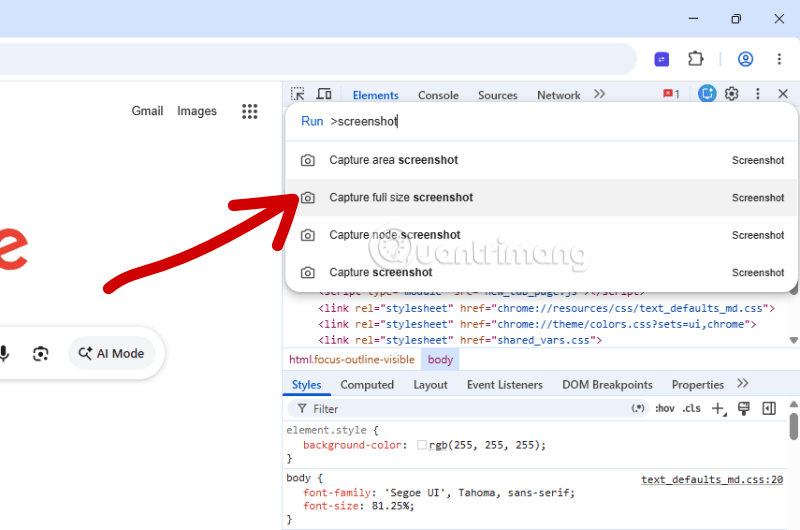This screenshot has height=530, width=800.
Task: Select the shared_vars.css link tag line
Action: (x=460, y=340)
